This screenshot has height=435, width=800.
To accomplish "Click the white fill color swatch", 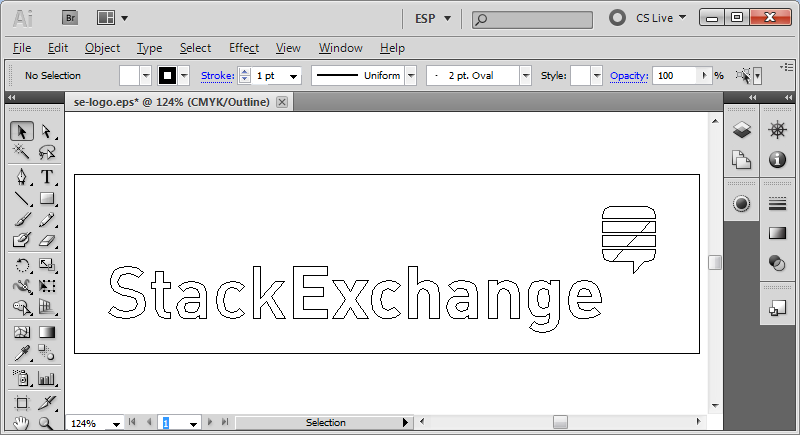I will [x=129, y=76].
